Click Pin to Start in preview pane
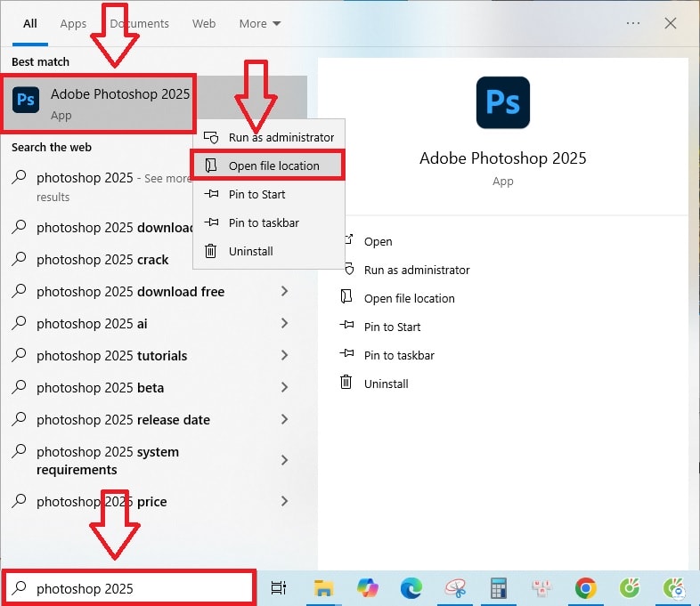700x606 pixels. (x=392, y=327)
